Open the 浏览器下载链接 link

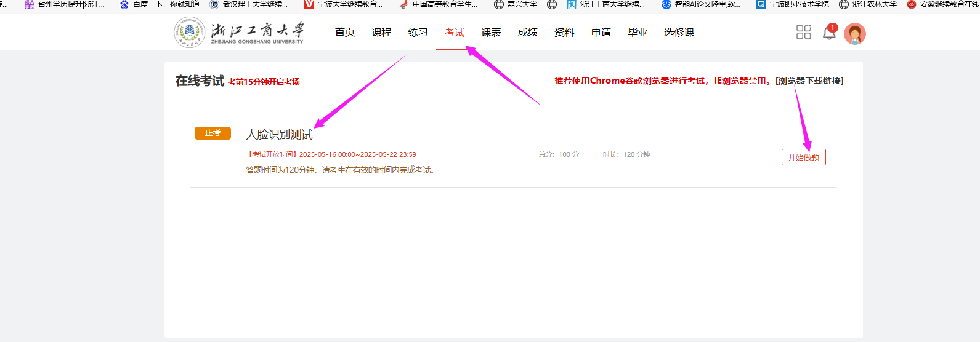pyautogui.click(x=809, y=81)
